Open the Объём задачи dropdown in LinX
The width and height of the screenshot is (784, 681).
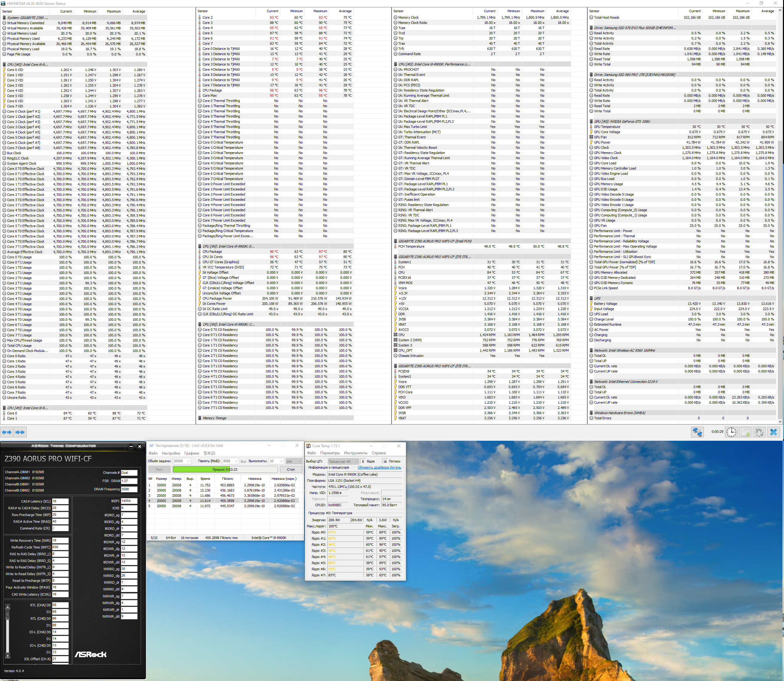188,461
